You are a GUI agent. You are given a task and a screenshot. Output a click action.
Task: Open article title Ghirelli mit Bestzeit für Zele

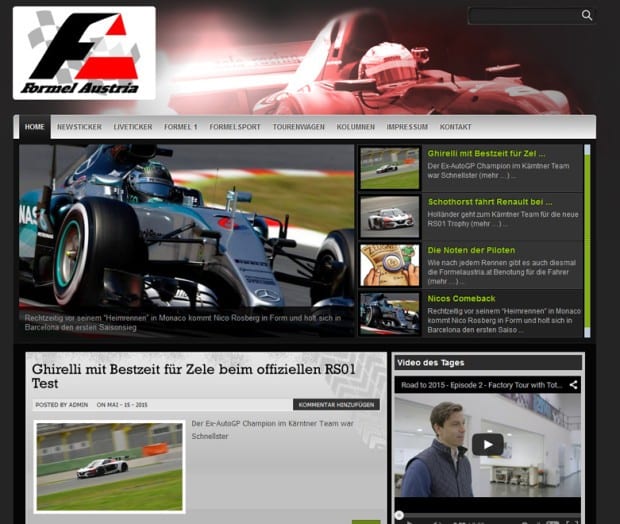194,376
